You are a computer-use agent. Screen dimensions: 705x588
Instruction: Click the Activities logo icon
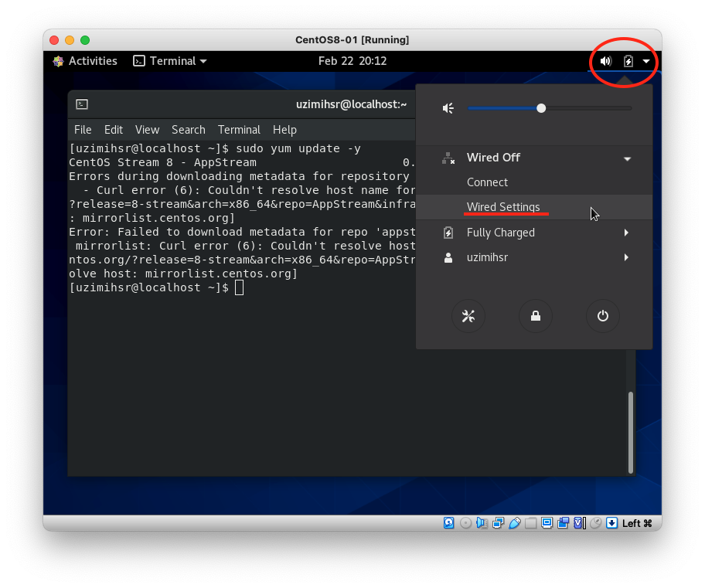58,61
